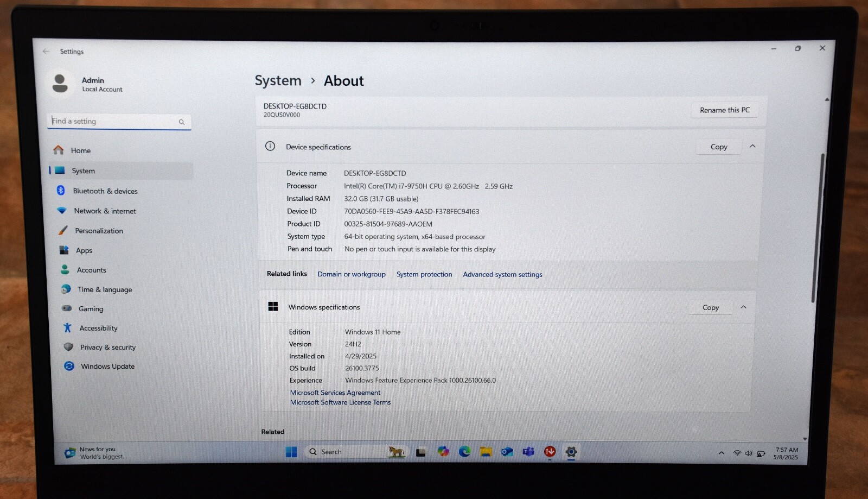Open Microsoft Software License Terms link
Image resolution: width=868 pixels, height=499 pixels.
[340, 402]
